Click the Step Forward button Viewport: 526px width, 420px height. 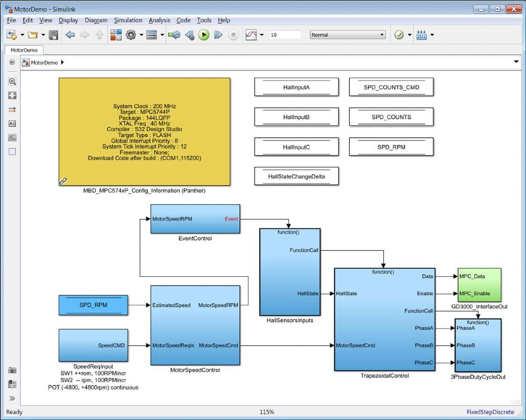click(x=218, y=35)
